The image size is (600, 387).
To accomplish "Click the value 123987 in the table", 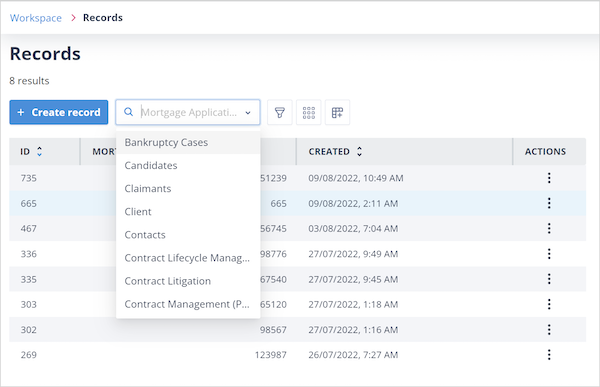I will point(271,355).
